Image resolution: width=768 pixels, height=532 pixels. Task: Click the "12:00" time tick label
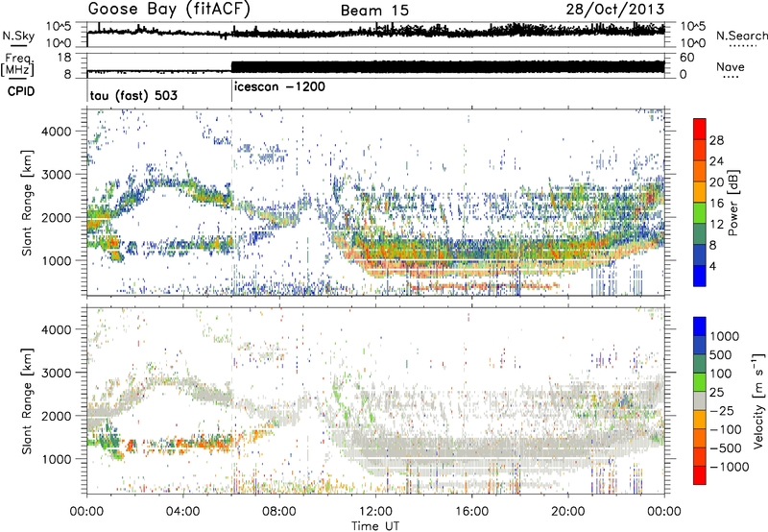coord(375,512)
